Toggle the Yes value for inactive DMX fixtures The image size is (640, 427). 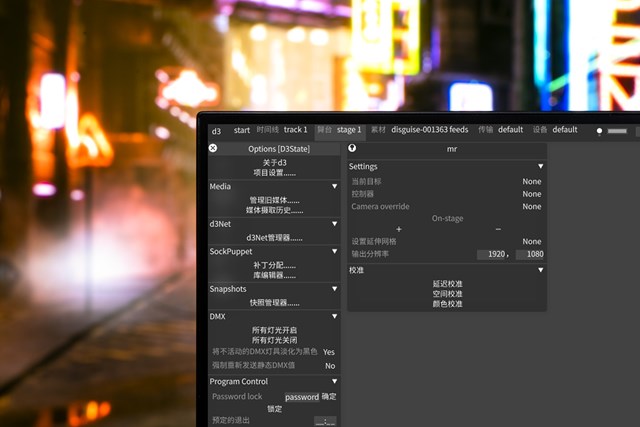(329, 352)
